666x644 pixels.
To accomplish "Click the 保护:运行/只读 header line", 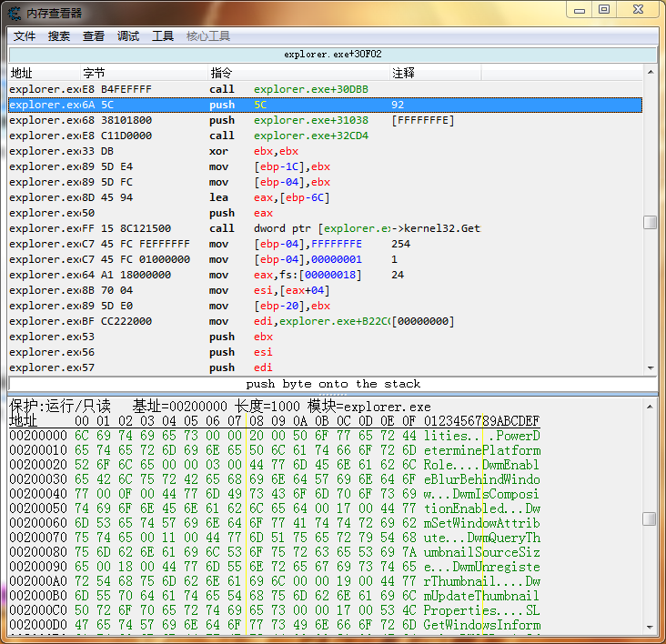I will pos(220,407).
